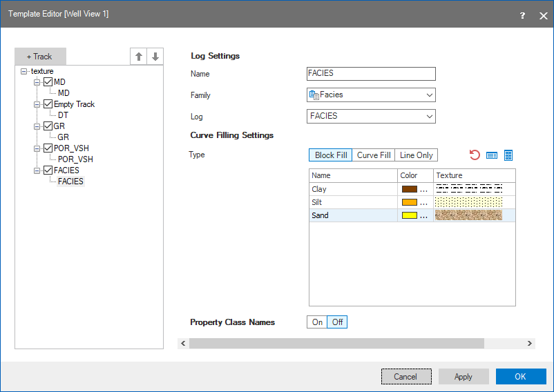The width and height of the screenshot is (554, 392).
Task: Open the Clay texture pattern
Action: (469, 189)
